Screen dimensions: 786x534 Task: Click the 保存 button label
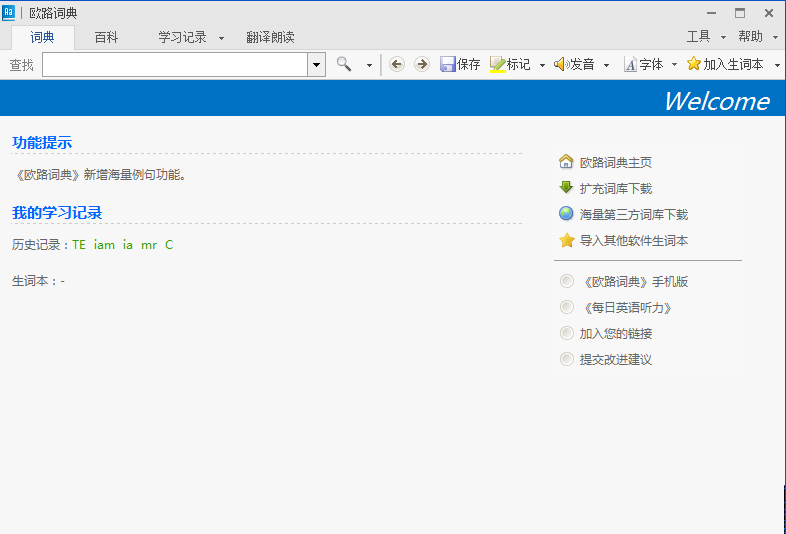pos(469,64)
